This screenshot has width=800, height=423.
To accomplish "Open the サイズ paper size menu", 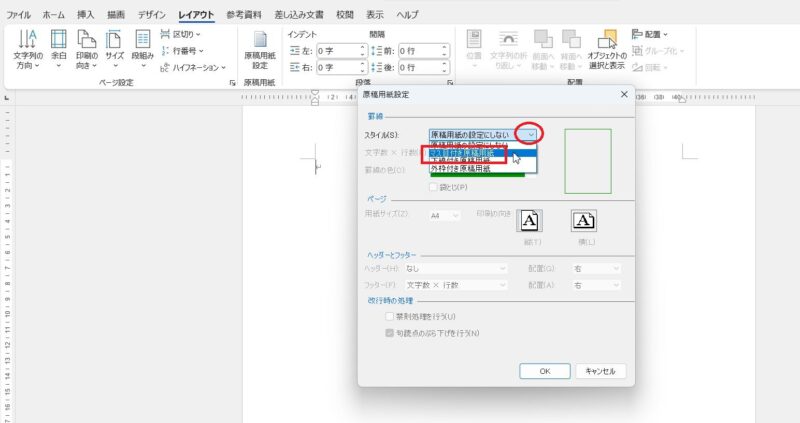I will (115, 49).
